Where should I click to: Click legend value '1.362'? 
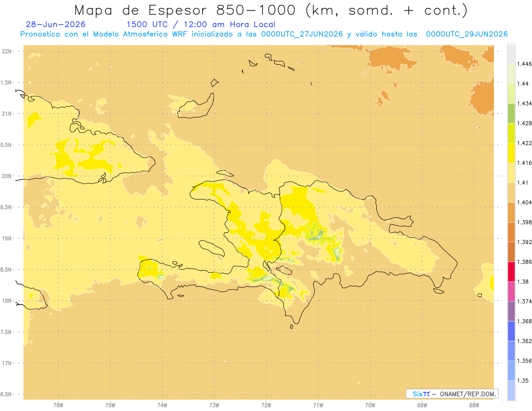point(525,341)
